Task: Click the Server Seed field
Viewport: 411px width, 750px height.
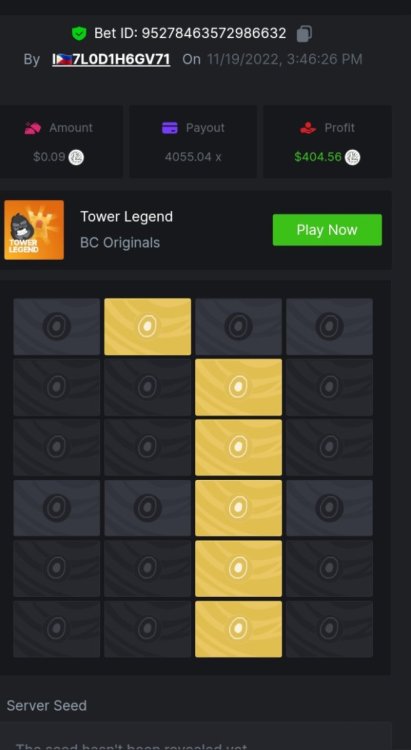Action: tap(196, 737)
